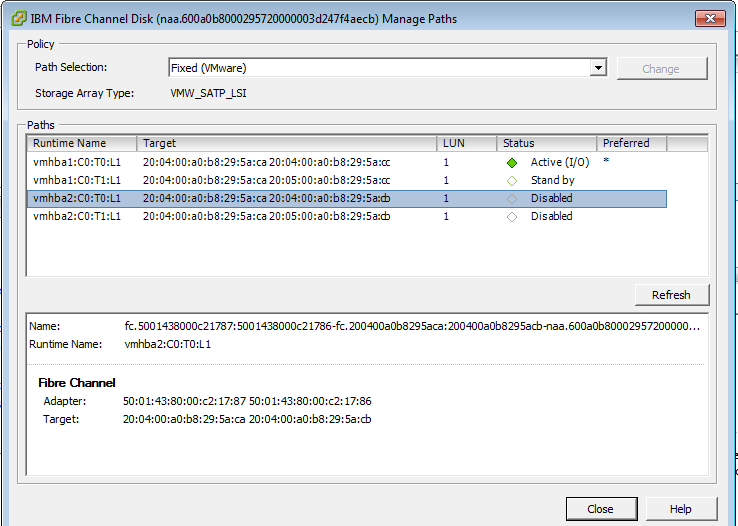Click Disabled diamond icon for vmhba2:C0:T0:L1

point(512,199)
